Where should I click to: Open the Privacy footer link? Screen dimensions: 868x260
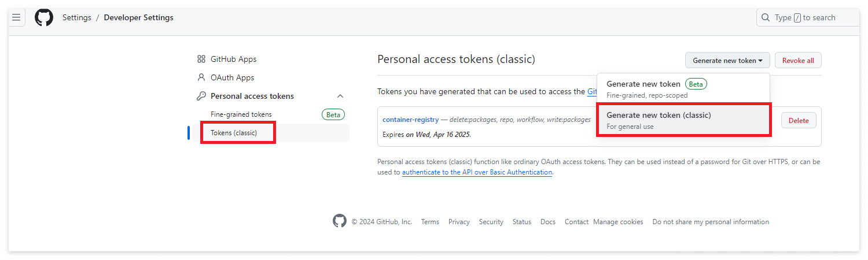pos(459,222)
